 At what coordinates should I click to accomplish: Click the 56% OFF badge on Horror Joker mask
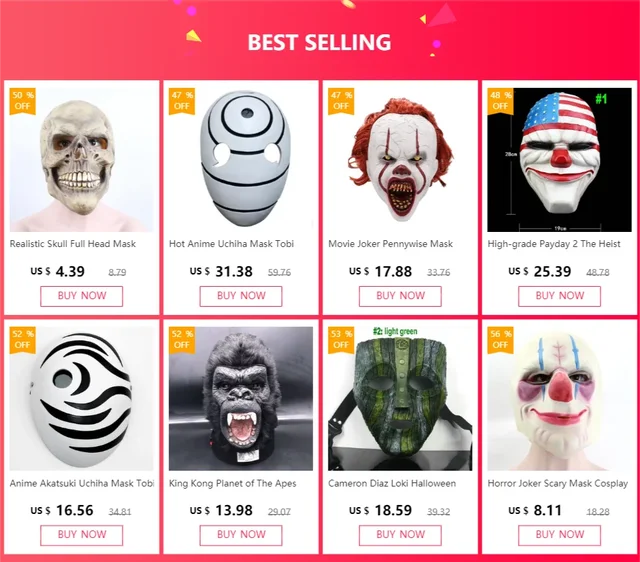(500, 340)
